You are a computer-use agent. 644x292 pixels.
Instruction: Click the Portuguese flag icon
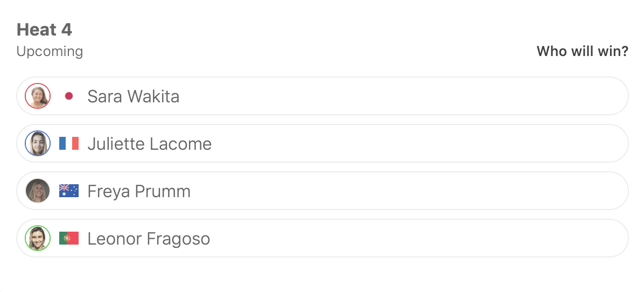[69, 239]
